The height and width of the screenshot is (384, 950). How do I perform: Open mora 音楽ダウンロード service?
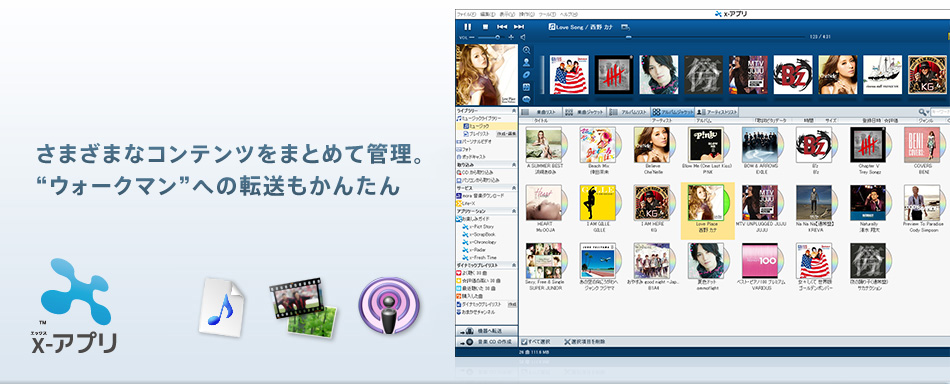point(479,196)
